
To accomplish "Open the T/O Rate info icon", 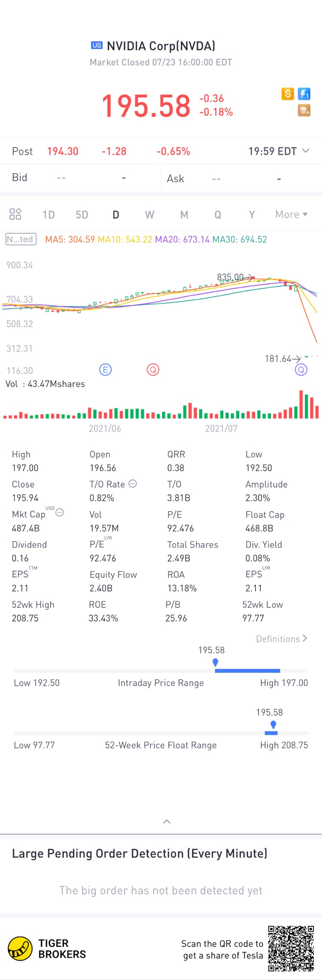I will coord(133,484).
